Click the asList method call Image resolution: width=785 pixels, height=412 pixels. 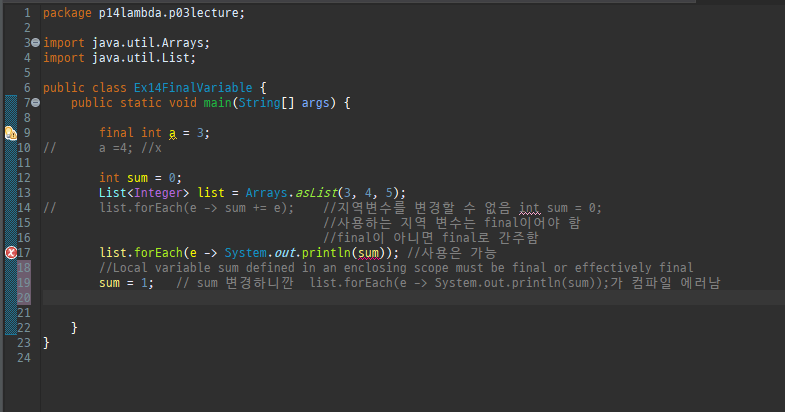(316, 193)
